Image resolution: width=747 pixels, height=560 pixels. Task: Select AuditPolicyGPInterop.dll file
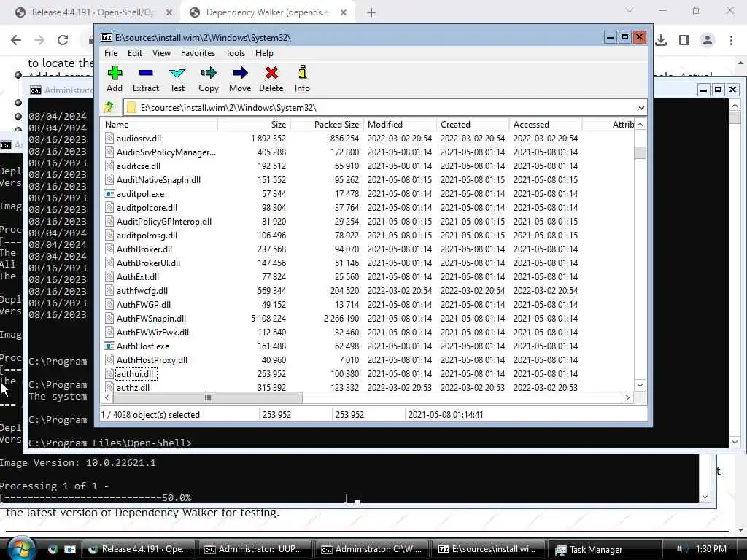164,222
